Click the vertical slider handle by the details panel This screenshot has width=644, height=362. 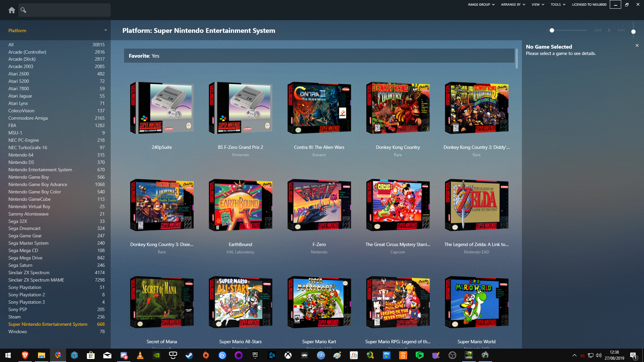click(x=633, y=32)
